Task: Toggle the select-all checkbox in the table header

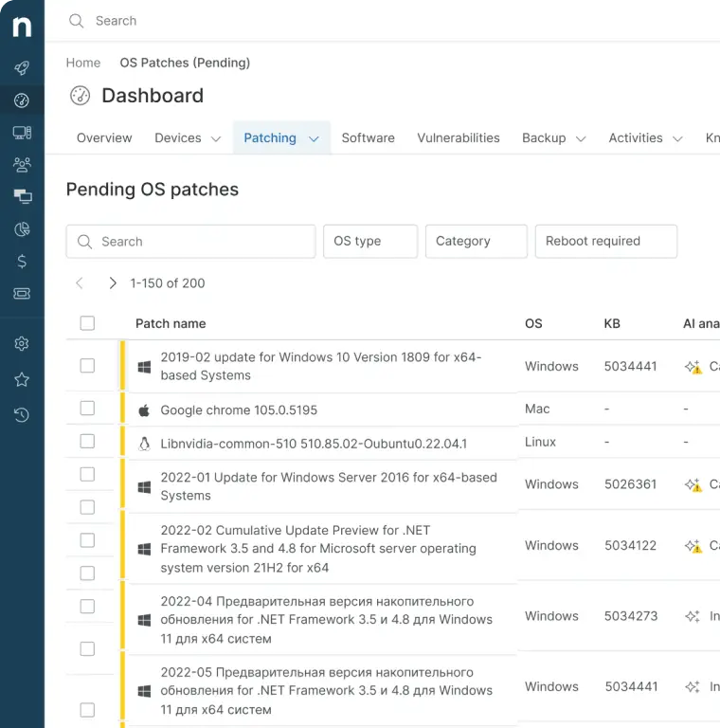Action: [x=87, y=323]
